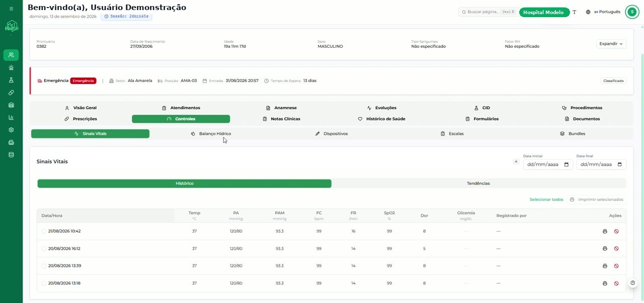Check the 20/08/2026 13:39 row checkbox
644x303 pixels.
point(44,266)
